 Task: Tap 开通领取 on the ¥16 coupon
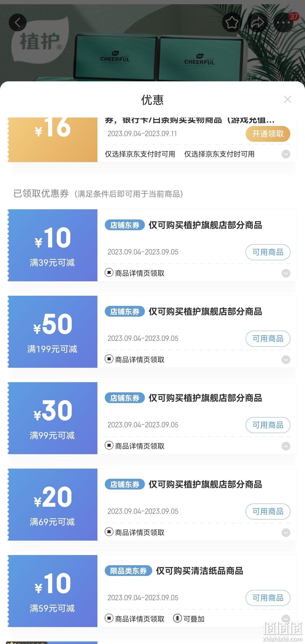(x=268, y=134)
